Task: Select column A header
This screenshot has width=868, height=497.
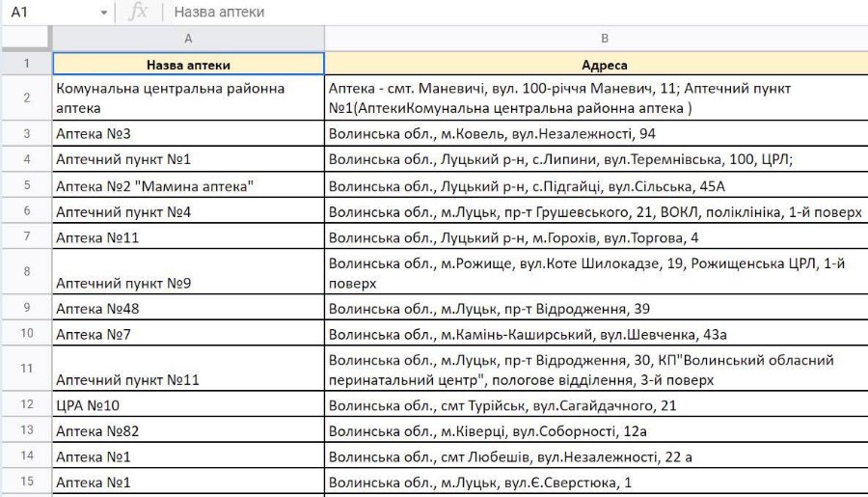Action: pyautogui.click(x=188, y=39)
